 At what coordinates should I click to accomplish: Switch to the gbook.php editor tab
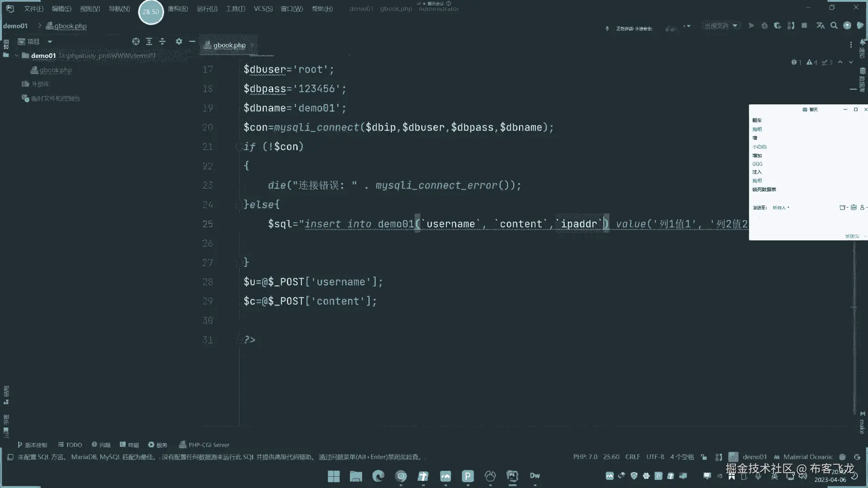coord(229,45)
